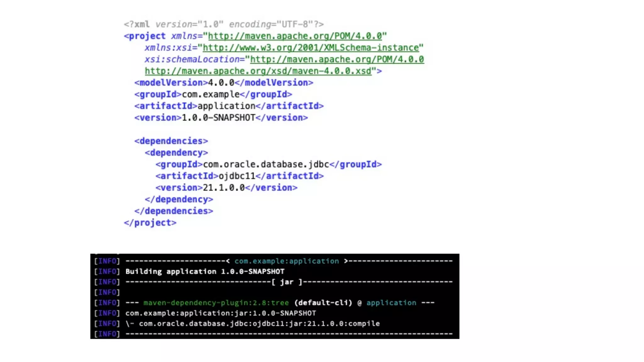Select the 1.0.0-SNAPSHOT version text
Viewport: 644px width, 362px height.
click(219, 118)
